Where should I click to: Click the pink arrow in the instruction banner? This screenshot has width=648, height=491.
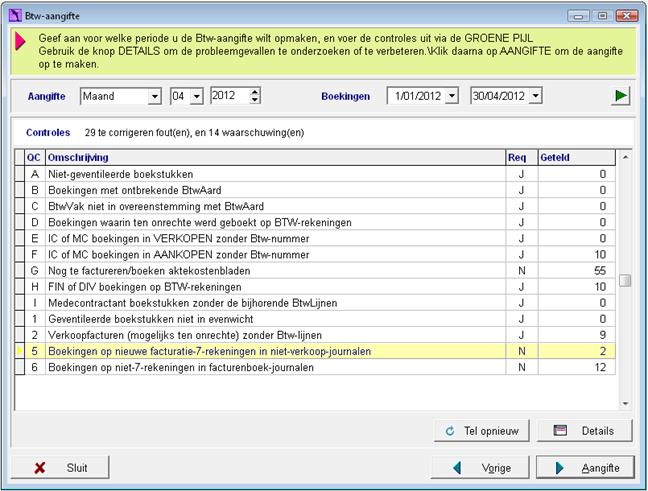click(20, 42)
